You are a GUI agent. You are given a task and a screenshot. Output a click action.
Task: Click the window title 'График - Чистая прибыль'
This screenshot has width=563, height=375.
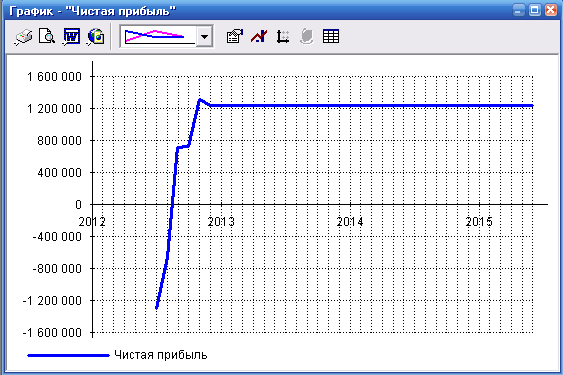[93, 11]
